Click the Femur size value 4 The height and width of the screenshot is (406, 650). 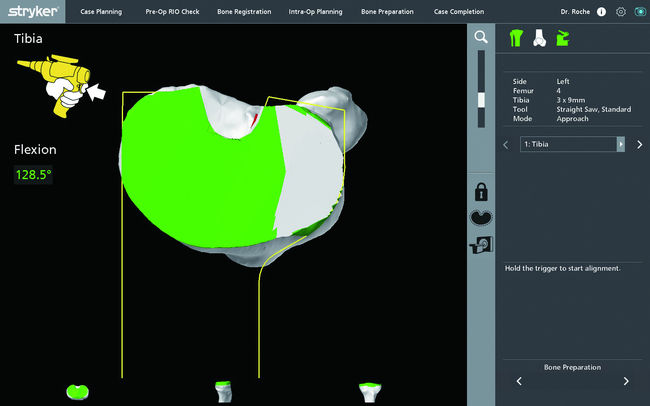click(558, 91)
